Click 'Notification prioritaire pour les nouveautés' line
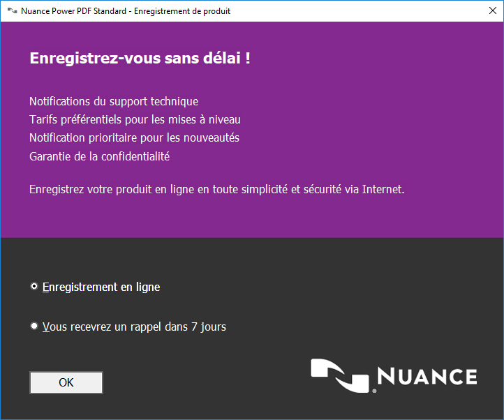504x420 pixels. [x=134, y=137]
